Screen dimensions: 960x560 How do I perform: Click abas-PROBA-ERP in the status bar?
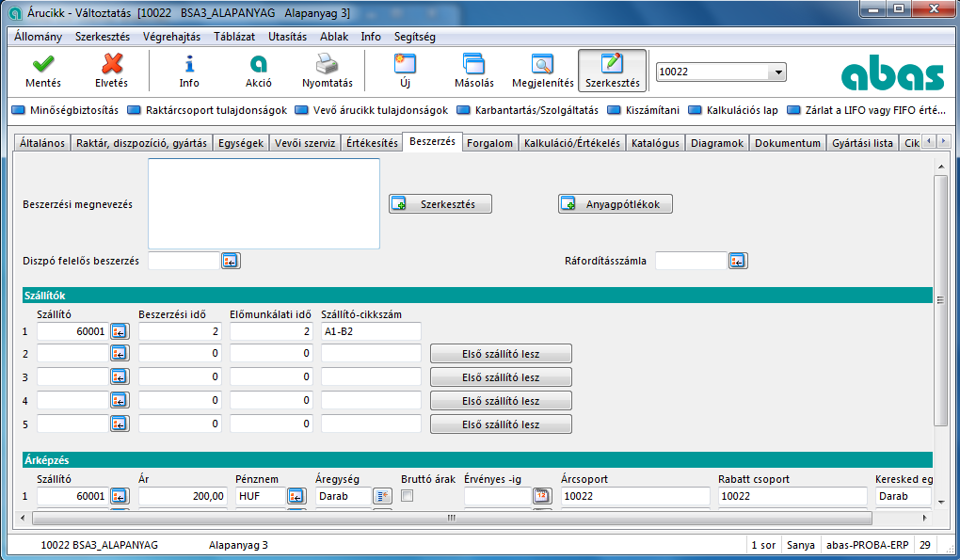coord(867,545)
